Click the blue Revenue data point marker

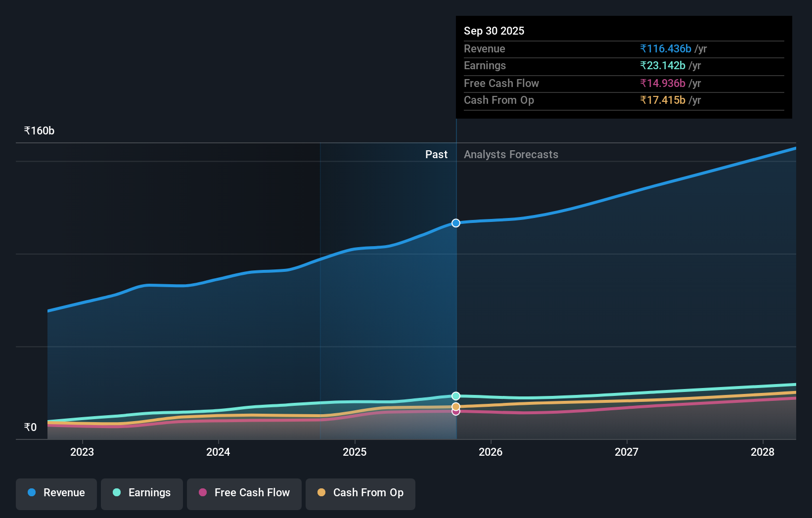pos(455,223)
